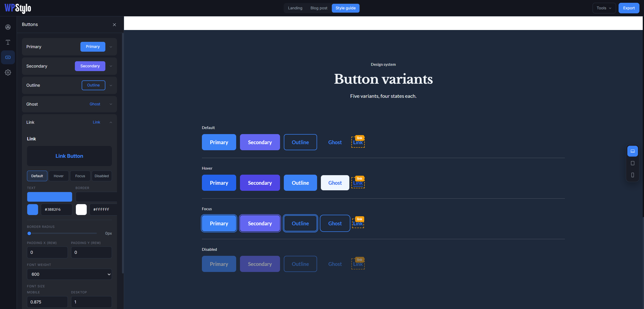Click Outline preview chip in sidebar
Viewport: 644px width, 309px height.
pyautogui.click(x=94, y=85)
